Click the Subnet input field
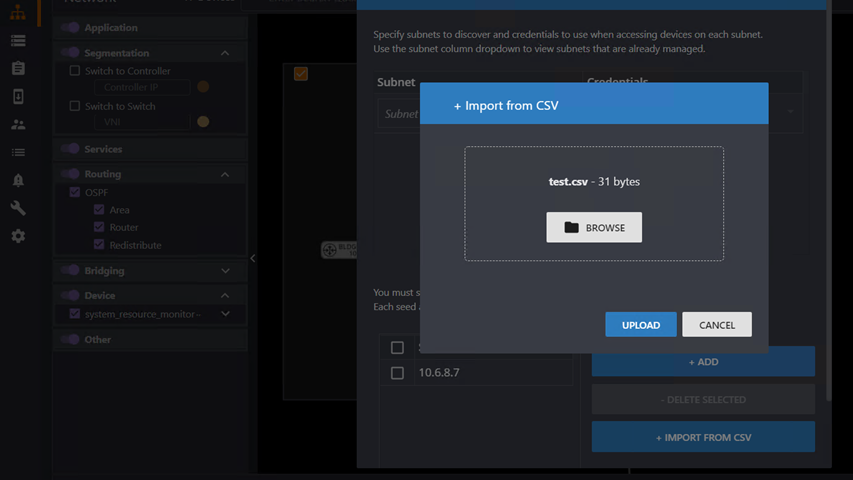The image size is (853, 480). click(399, 114)
